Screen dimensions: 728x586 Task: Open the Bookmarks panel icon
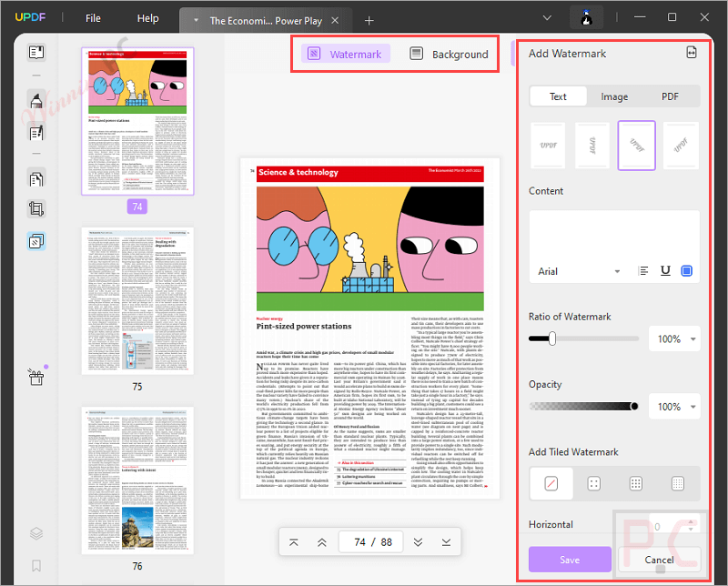tap(36, 565)
